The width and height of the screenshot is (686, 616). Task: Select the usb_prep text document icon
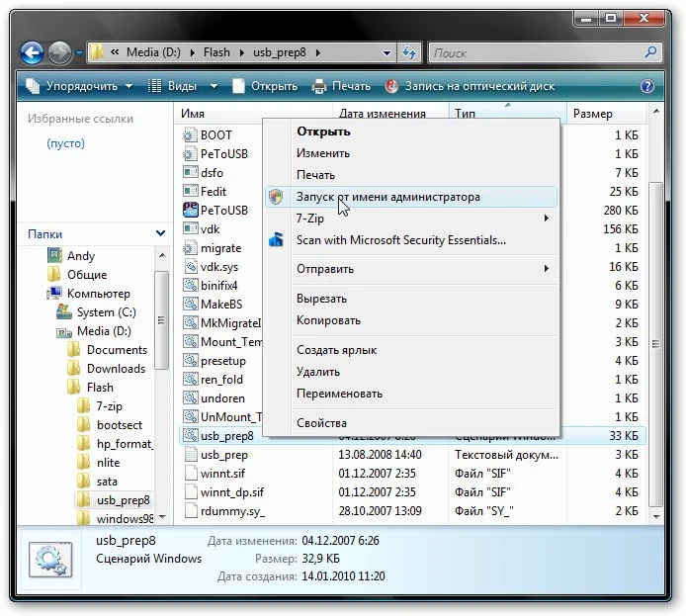(191, 455)
